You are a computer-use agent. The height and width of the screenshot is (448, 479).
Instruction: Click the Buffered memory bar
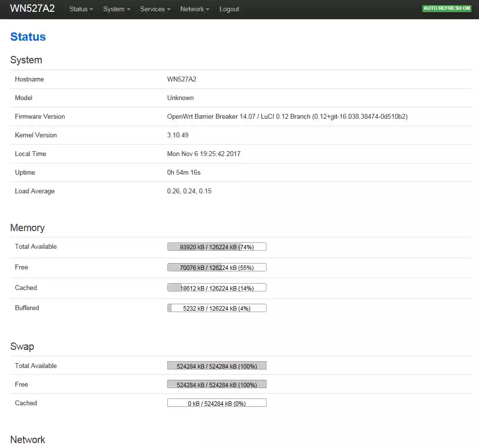(x=216, y=308)
